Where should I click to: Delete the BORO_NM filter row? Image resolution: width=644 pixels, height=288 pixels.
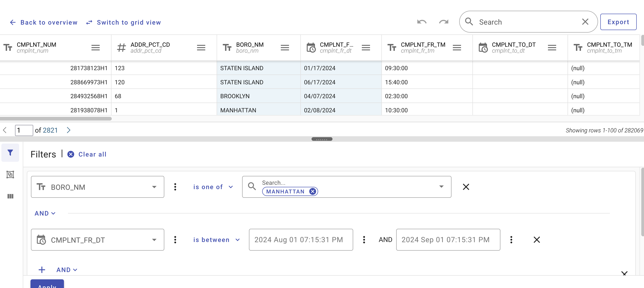tap(466, 187)
